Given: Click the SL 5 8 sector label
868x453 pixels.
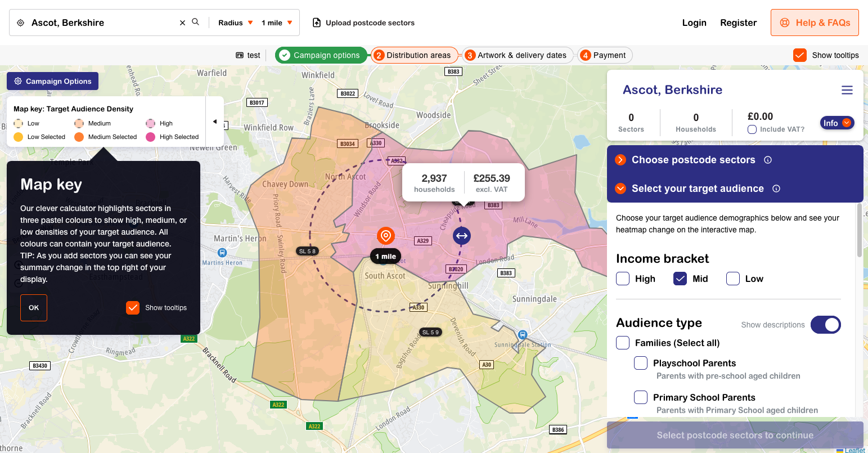Looking at the screenshot, I should pos(307,251).
